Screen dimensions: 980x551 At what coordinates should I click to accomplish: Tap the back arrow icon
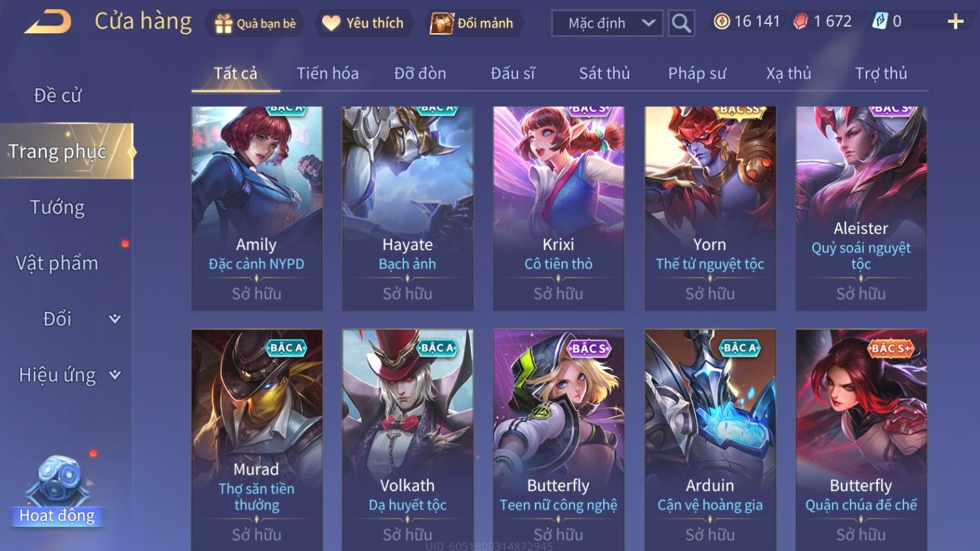tap(48, 21)
